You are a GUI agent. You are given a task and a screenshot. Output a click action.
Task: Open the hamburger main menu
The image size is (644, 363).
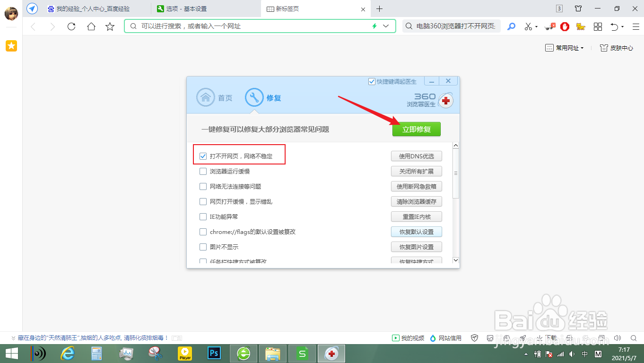click(x=635, y=26)
